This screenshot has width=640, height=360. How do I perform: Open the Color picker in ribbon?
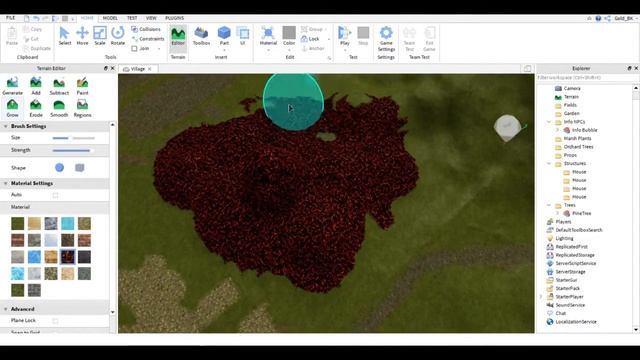[289, 37]
